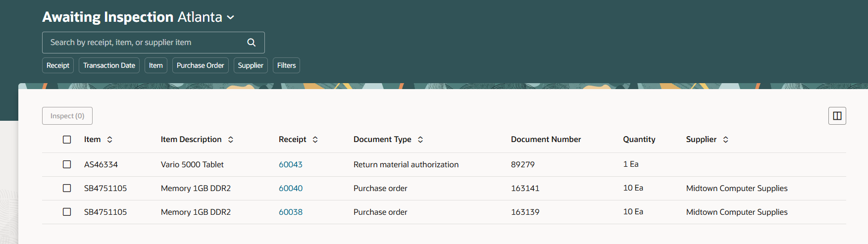
Task: Select the Supplier filter chip
Action: tap(251, 65)
